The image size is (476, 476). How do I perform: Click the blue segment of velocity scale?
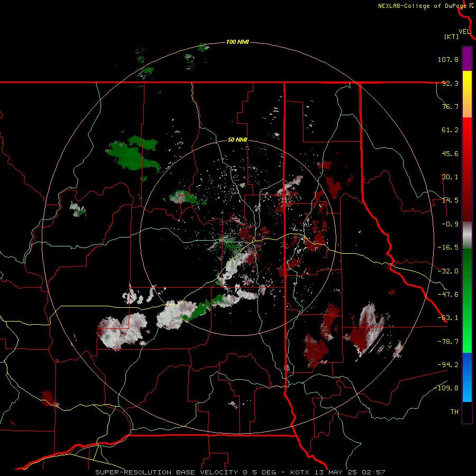point(467,377)
